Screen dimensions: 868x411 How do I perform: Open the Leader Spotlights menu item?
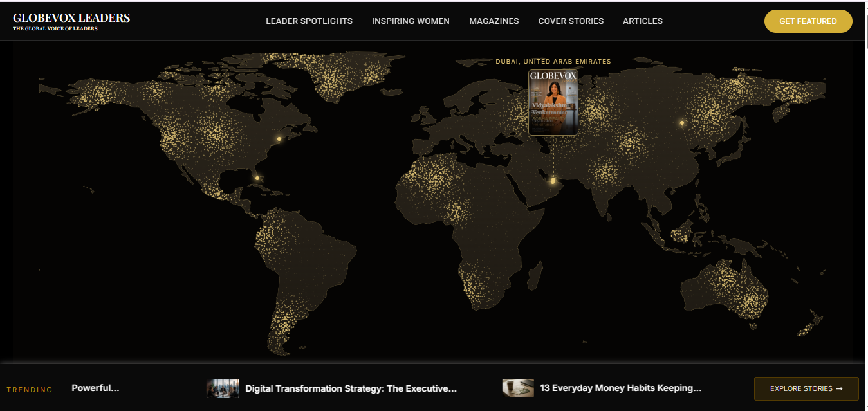(309, 21)
